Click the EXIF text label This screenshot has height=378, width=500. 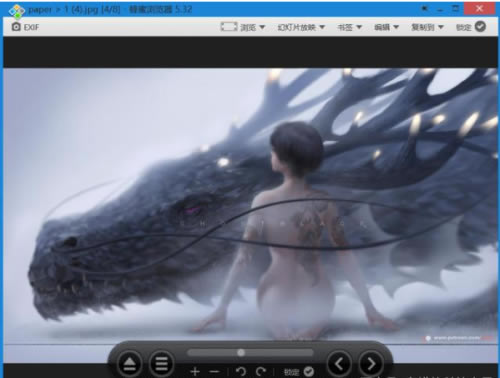31,27
